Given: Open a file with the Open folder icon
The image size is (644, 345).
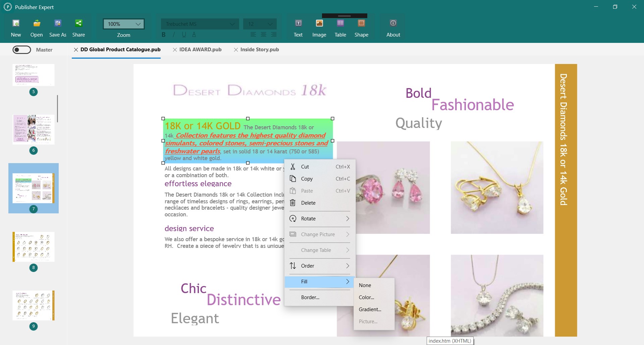Looking at the screenshot, I should coord(37,23).
